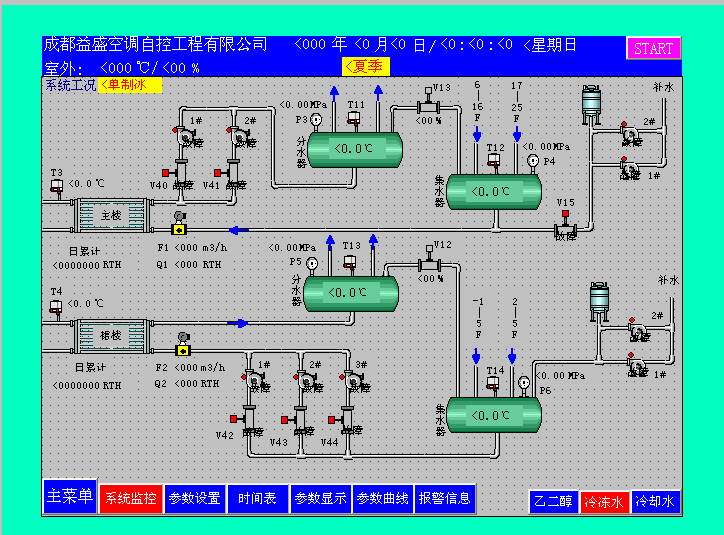Click the START button
The width and height of the screenshot is (724, 535).
[653, 48]
